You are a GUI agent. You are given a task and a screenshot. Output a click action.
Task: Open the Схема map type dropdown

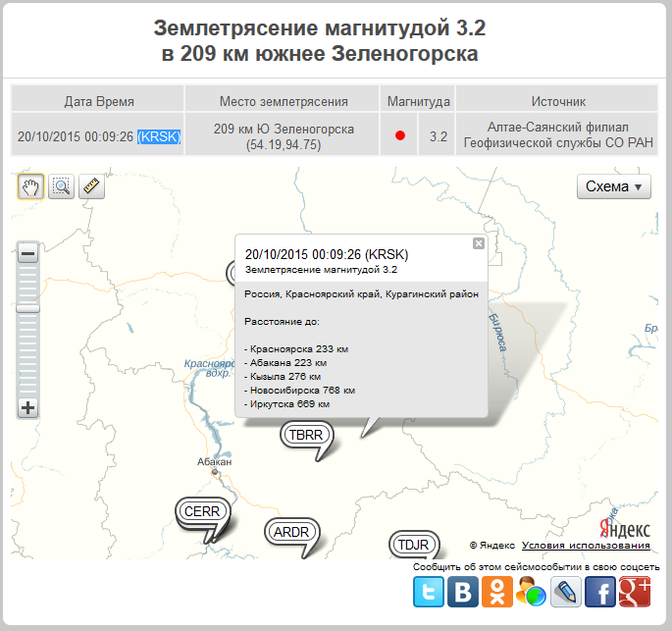tap(613, 186)
